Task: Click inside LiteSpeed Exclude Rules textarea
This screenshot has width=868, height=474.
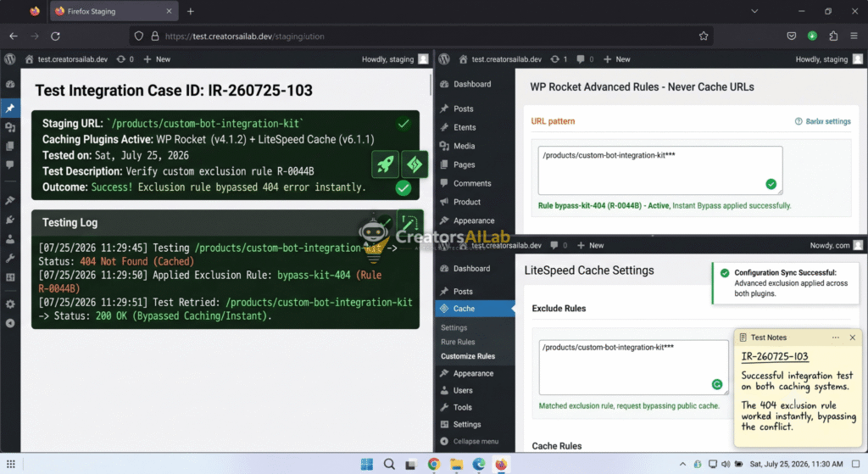Action: [x=633, y=367]
